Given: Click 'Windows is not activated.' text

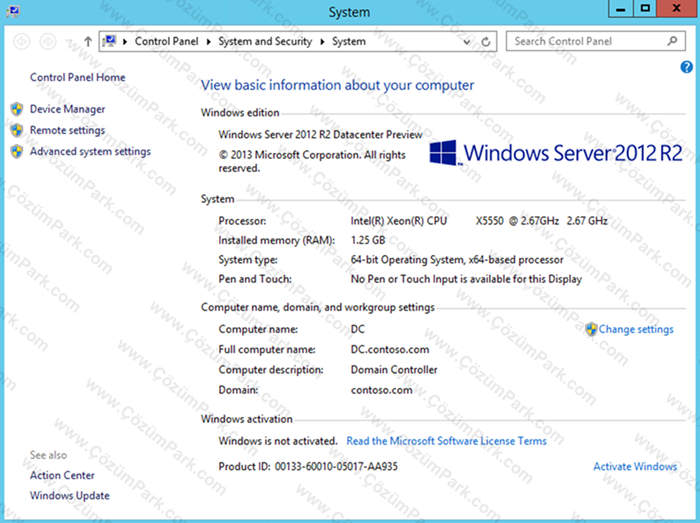Looking at the screenshot, I should [278, 441].
